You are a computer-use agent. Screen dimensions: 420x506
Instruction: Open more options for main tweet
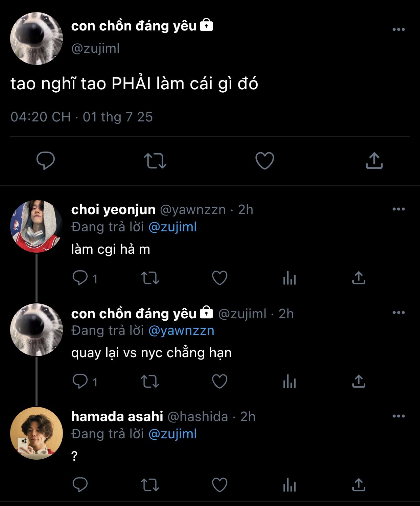(x=398, y=29)
